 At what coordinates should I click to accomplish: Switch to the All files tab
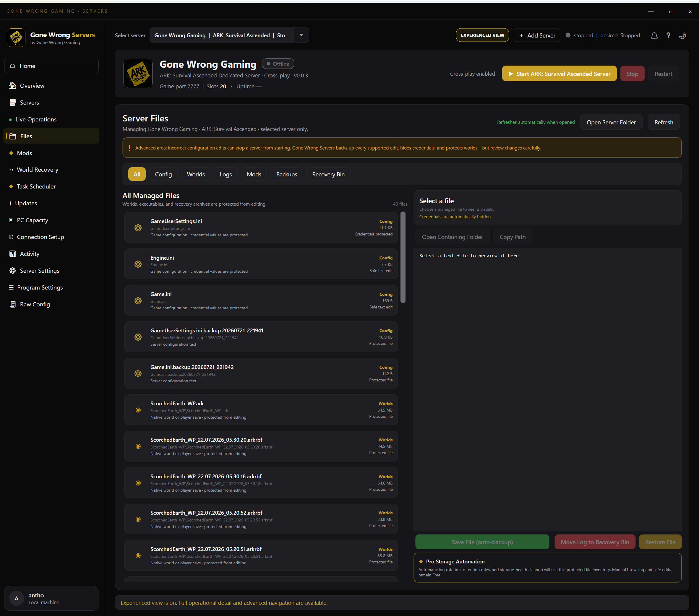(137, 174)
